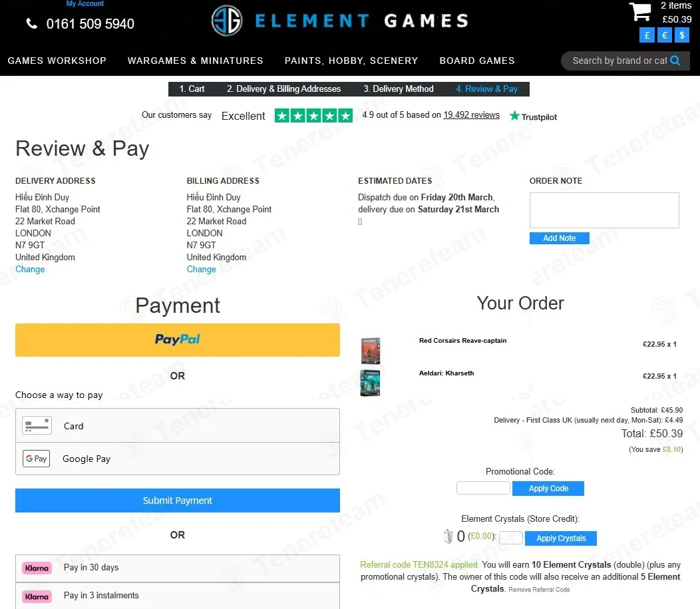Go to Delivery & Billing Addresses step
The width and height of the screenshot is (700, 609).
coord(283,89)
